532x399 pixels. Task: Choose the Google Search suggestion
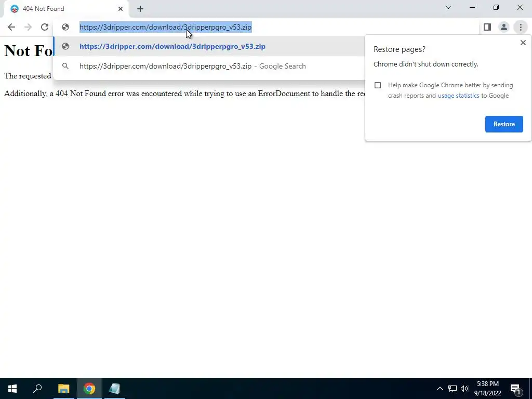[209, 66]
